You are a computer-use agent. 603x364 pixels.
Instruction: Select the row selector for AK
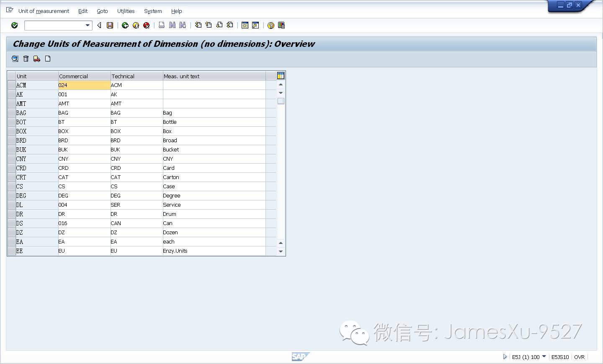(x=11, y=94)
